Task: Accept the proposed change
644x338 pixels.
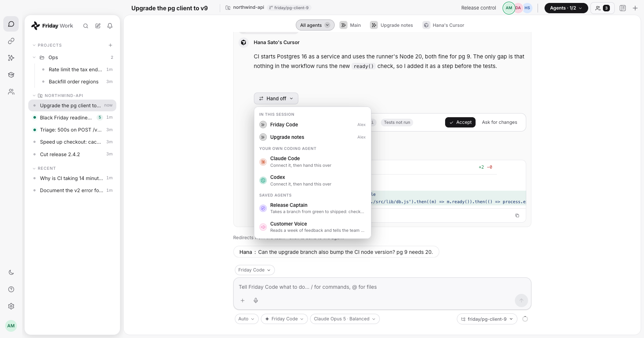Action: (461, 122)
